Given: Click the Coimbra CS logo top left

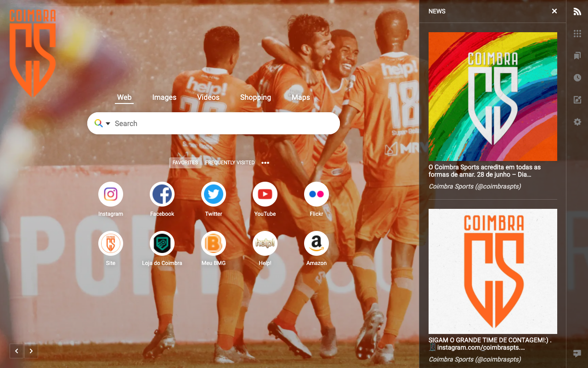Looking at the screenshot, I should click(x=33, y=53).
